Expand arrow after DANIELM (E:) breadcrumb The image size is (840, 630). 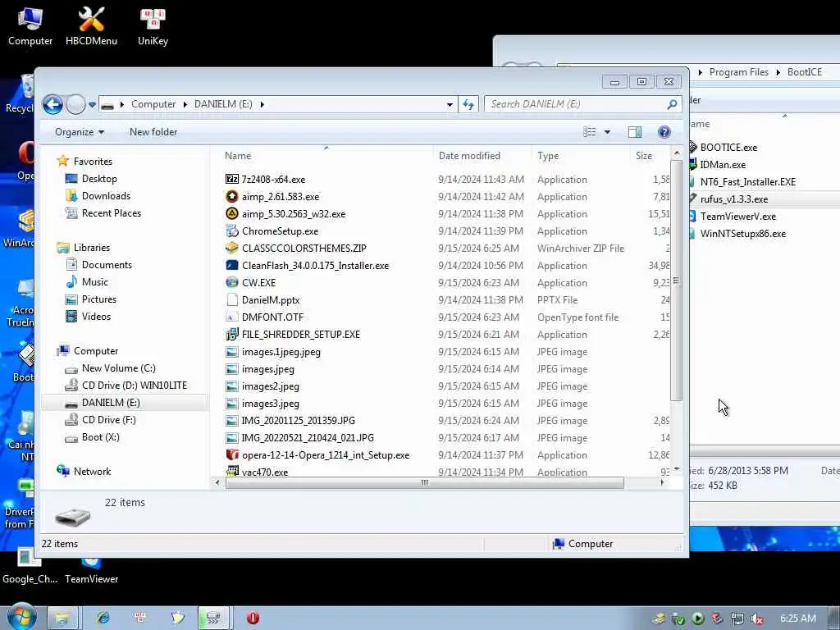click(262, 104)
